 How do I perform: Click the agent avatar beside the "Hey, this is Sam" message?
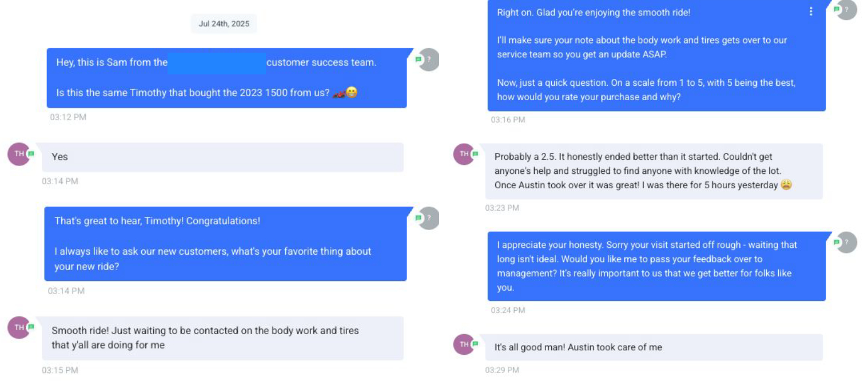click(429, 60)
